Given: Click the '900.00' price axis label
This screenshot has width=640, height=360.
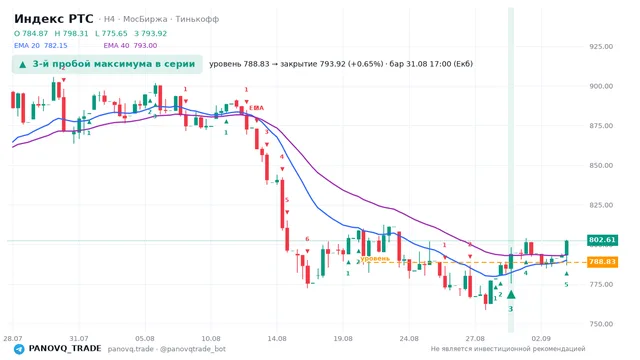Looking at the screenshot, I should point(601,86).
